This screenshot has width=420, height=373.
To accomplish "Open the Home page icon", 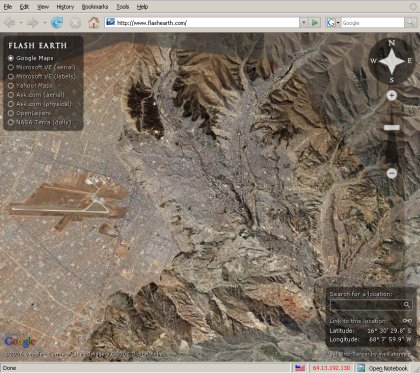I will pos(94,23).
